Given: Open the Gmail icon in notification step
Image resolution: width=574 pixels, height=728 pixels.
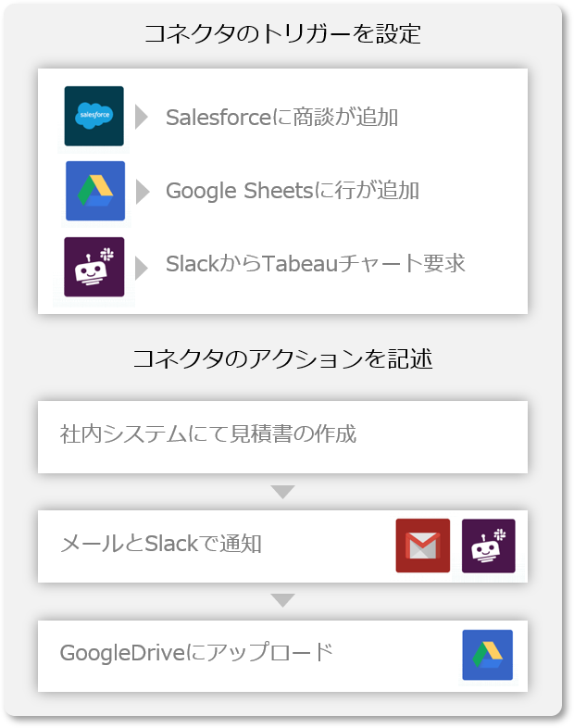Looking at the screenshot, I should point(423,546).
